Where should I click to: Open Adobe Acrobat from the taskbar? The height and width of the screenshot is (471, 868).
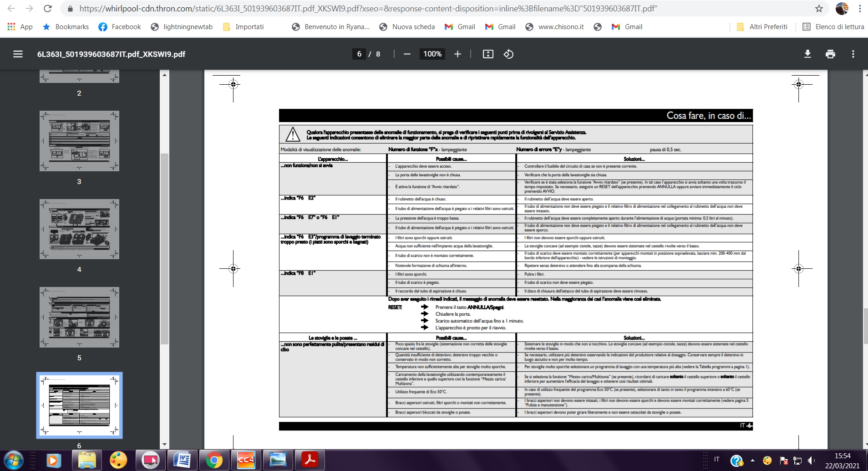coord(310,460)
